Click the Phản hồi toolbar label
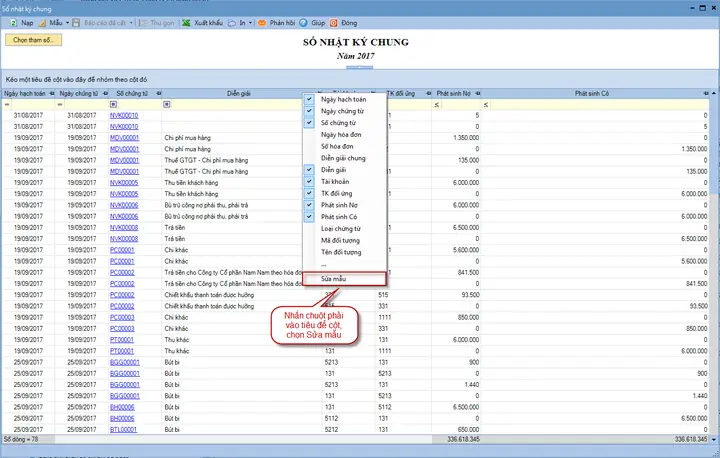This screenshot has width=720, height=458. (x=282, y=23)
